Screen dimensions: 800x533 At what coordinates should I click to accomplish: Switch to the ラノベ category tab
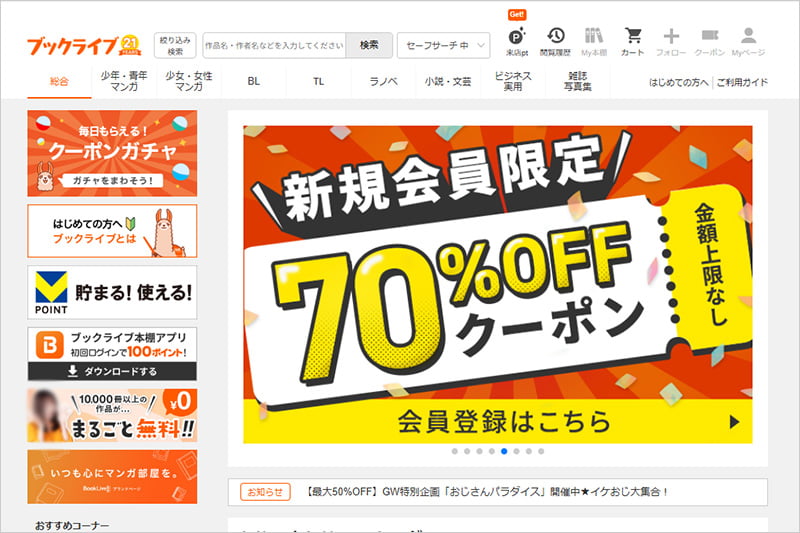[383, 81]
